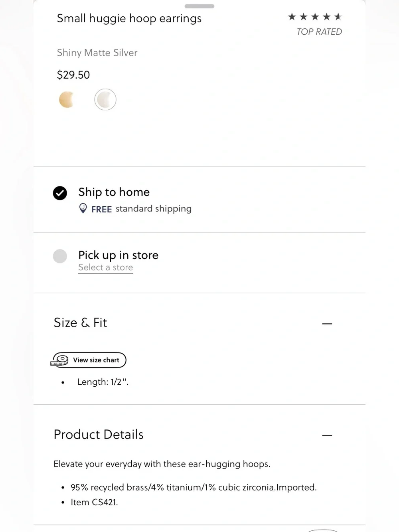Select the Ship to home option
Screen dimensions: 399x532
pos(199,200)
